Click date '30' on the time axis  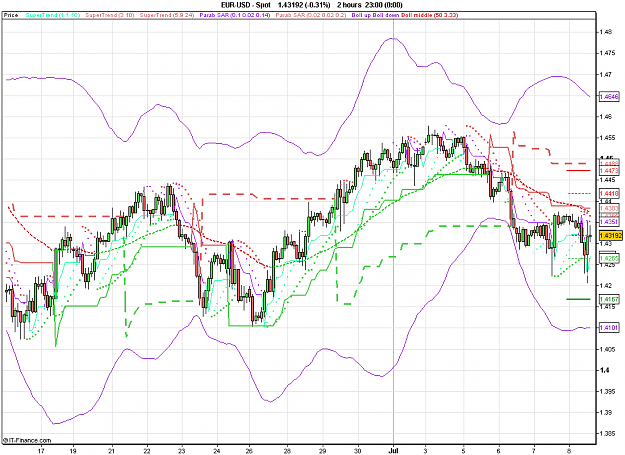(358, 451)
